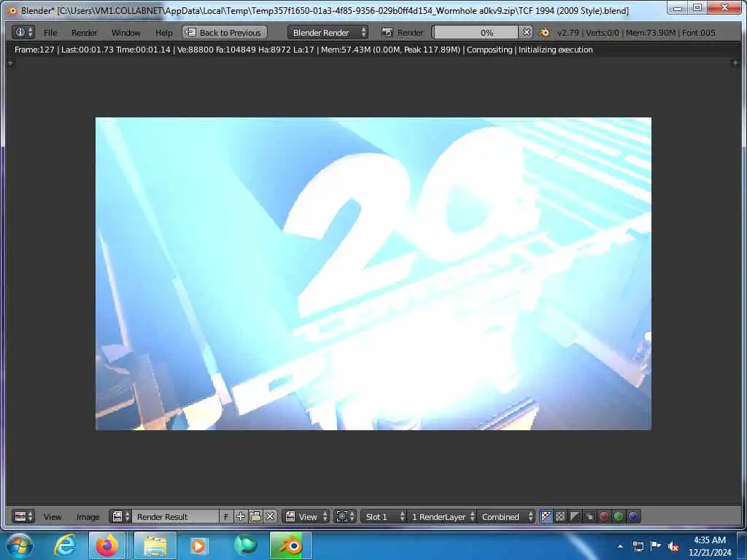This screenshot has width=747, height=560.
Task: Click the top-left area split corner widget
Action: point(10,63)
